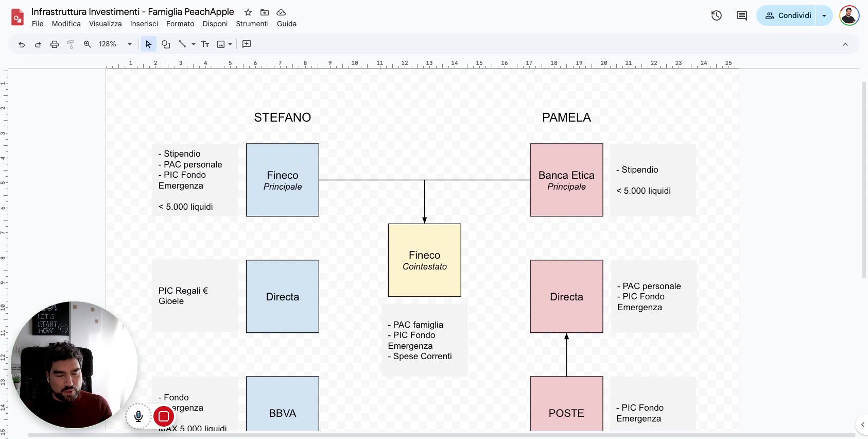Toggle the microphone in the recorder overlay

pyautogui.click(x=138, y=416)
